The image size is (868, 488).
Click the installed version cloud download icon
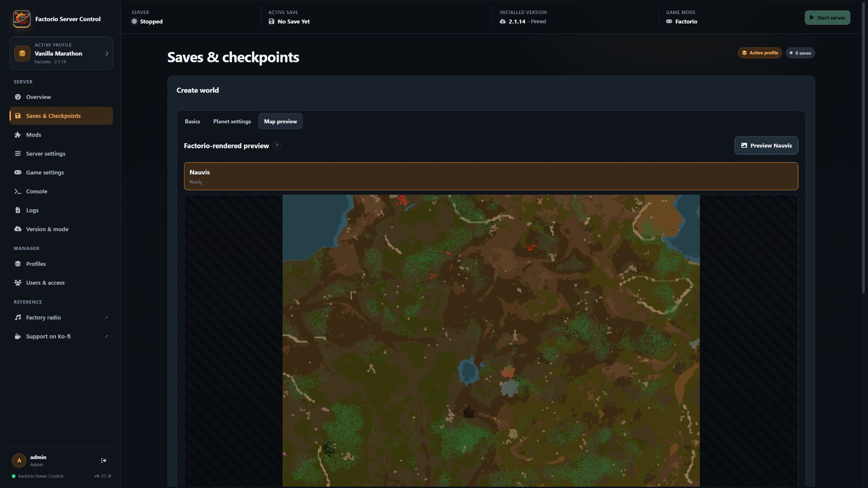(503, 22)
